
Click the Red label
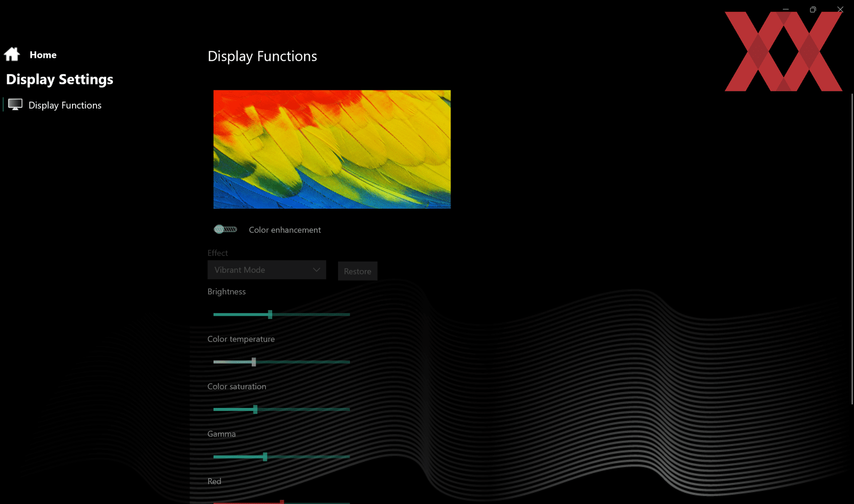(x=214, y=481)
